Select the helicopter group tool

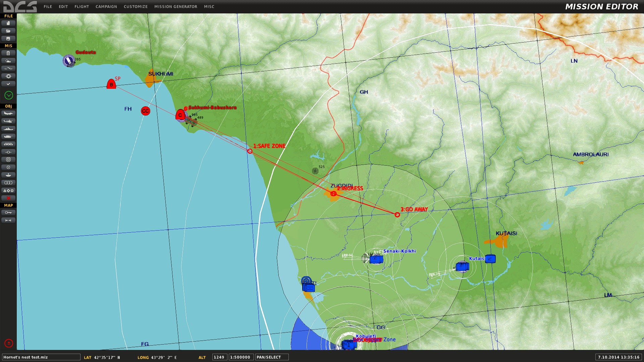[8, 121]
